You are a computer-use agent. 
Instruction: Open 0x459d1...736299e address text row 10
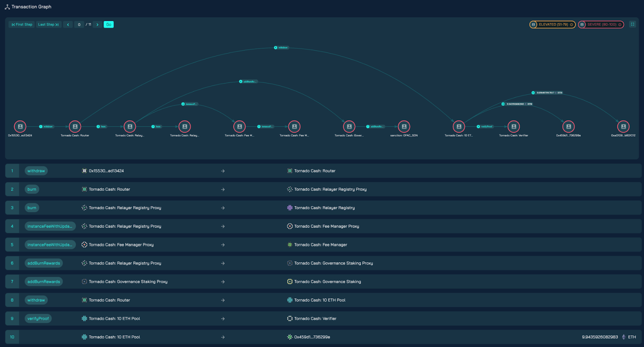pos(312,337)
